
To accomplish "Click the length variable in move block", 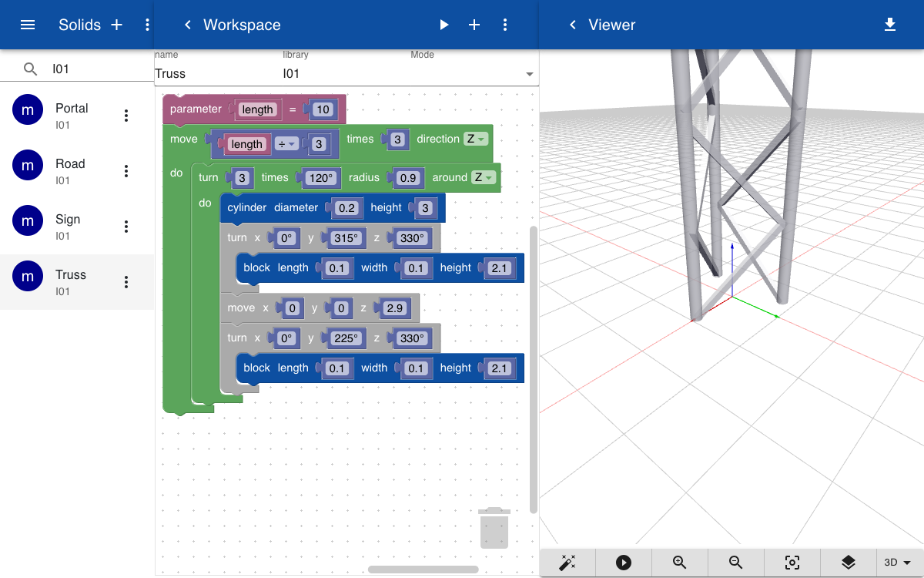I will click(x=246, y=144).
